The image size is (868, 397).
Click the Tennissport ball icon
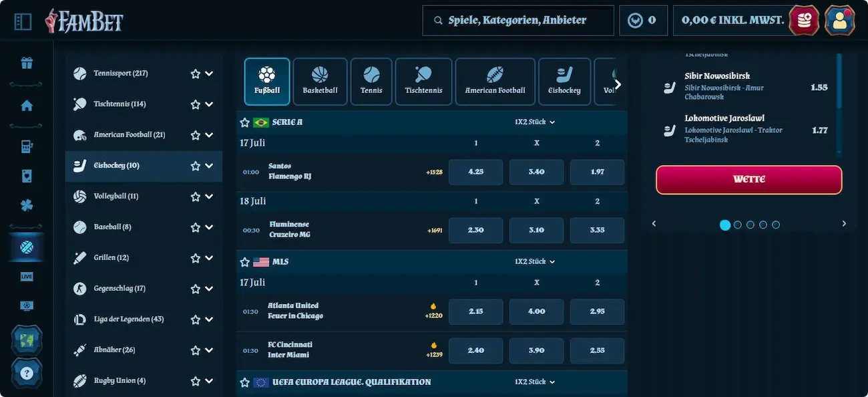(80, 74)
